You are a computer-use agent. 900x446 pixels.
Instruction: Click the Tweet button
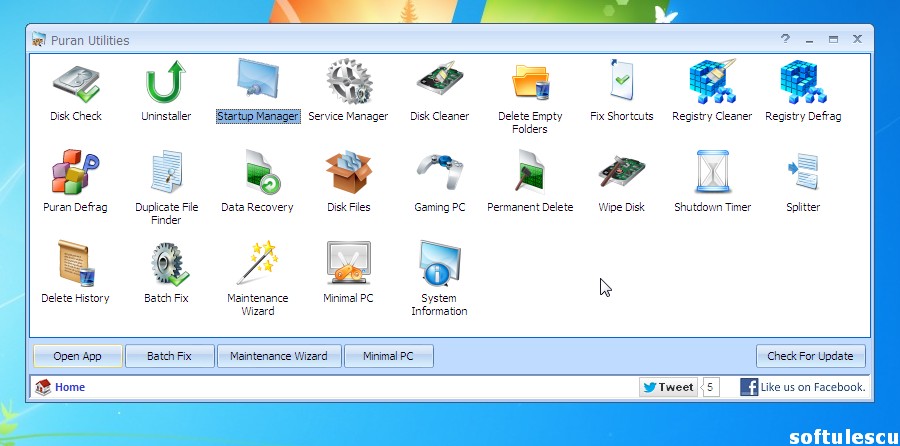click(668, 387)
